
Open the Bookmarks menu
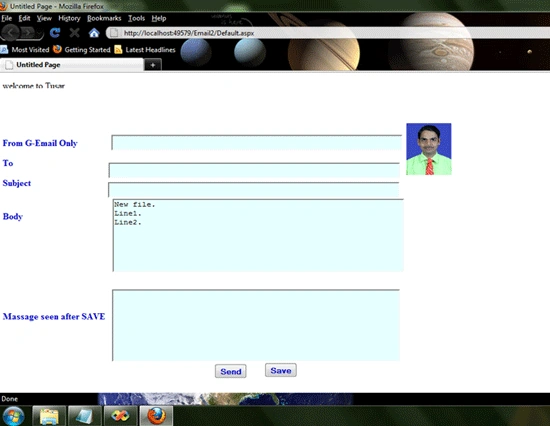click(x=104, y=18)
